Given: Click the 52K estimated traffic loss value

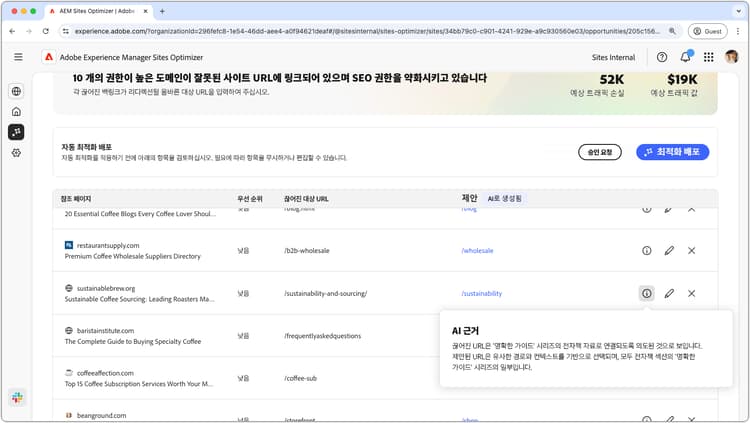Looking at the screenshot, I should tap(612, 79).
